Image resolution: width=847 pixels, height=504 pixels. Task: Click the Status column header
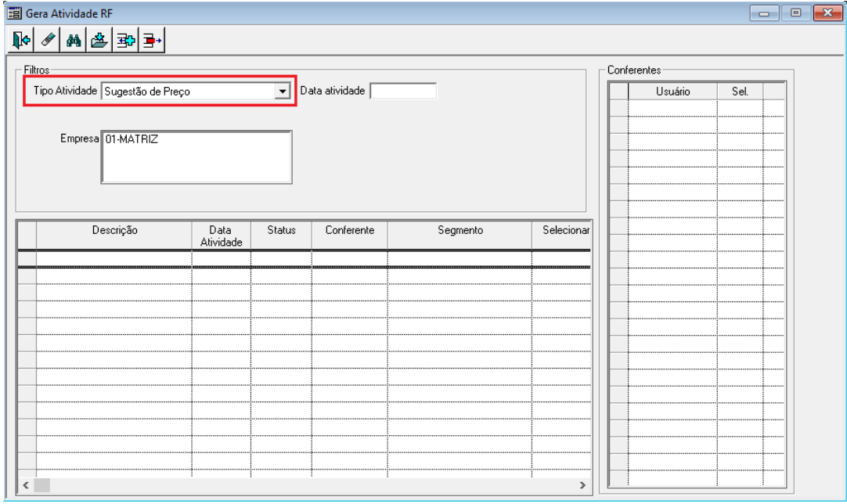coord(282,236)
